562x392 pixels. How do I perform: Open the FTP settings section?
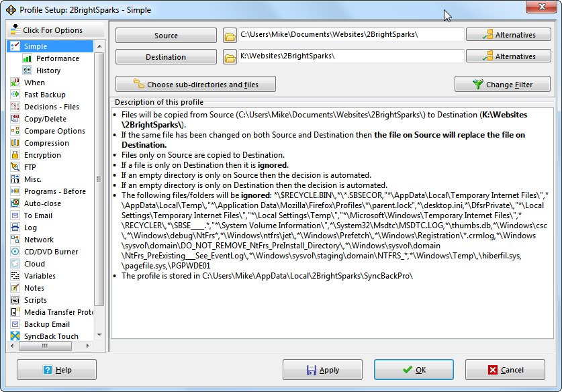coord(30,167)
